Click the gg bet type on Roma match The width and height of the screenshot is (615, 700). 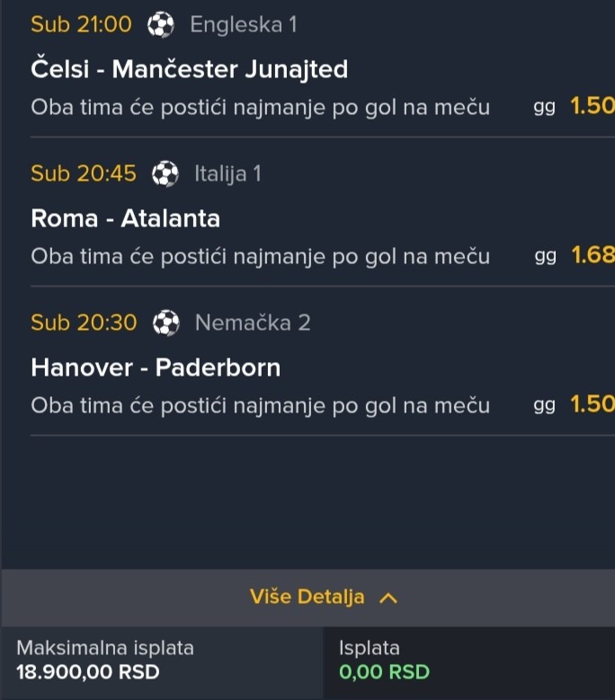pos(545,257)
